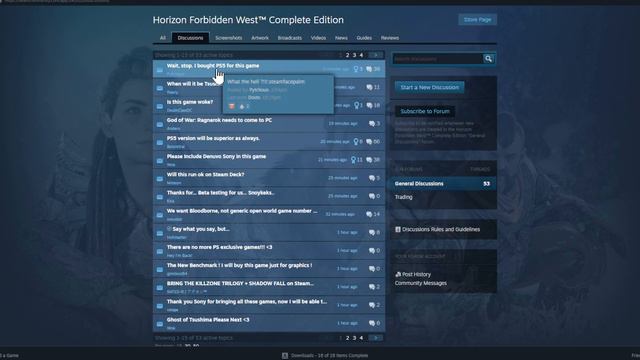Click the magnifier search button
This screenshot has width=640, height=360.
(489, 59)
